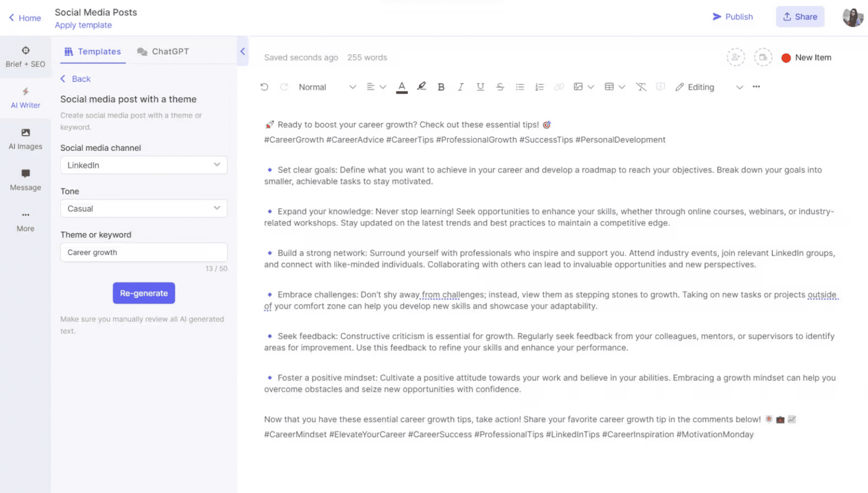This screenshot has height=493, width=868.
Task: Publish the social media post
Action: [732, 17]
